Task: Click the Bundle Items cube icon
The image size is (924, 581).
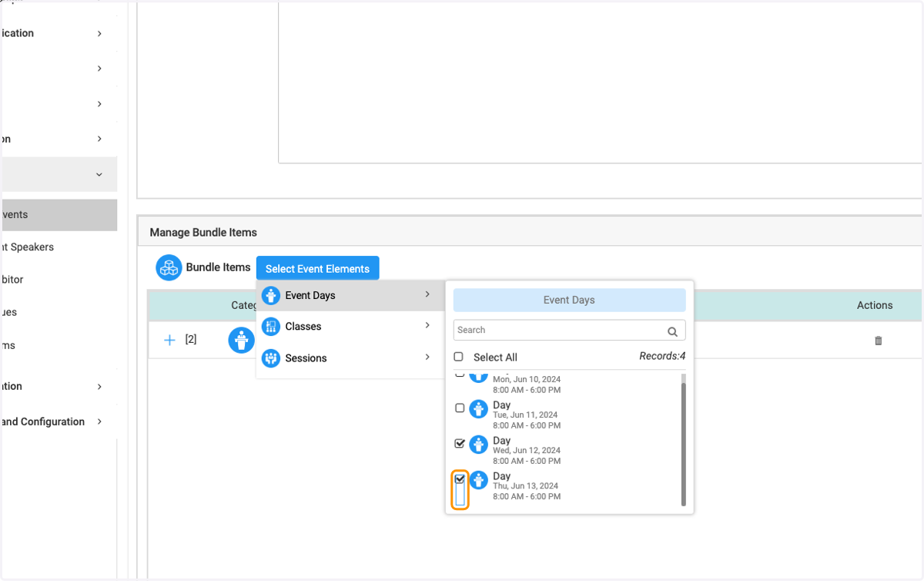Action: (x=169, y=267)
